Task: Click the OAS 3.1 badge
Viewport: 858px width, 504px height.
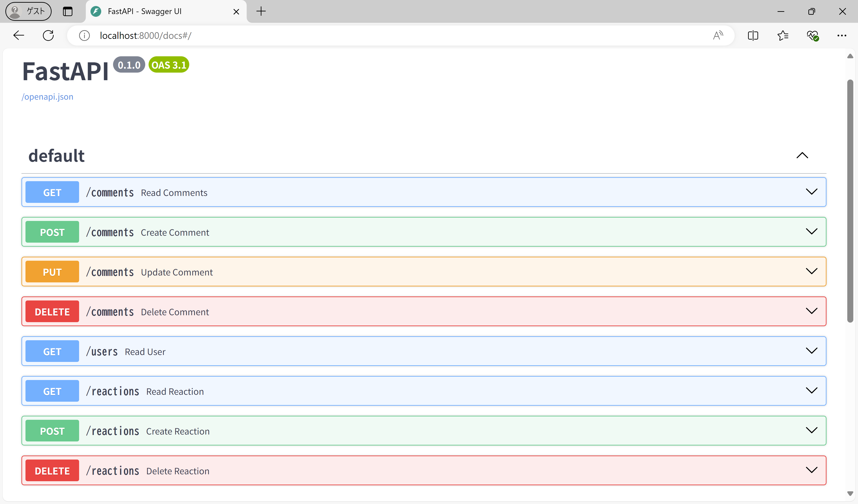Action: (169, 65)
